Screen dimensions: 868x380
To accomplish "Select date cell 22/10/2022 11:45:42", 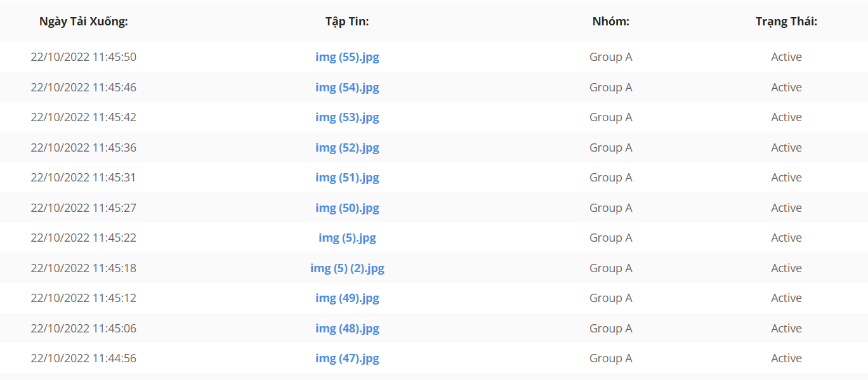I will click(x=84, y=117).
